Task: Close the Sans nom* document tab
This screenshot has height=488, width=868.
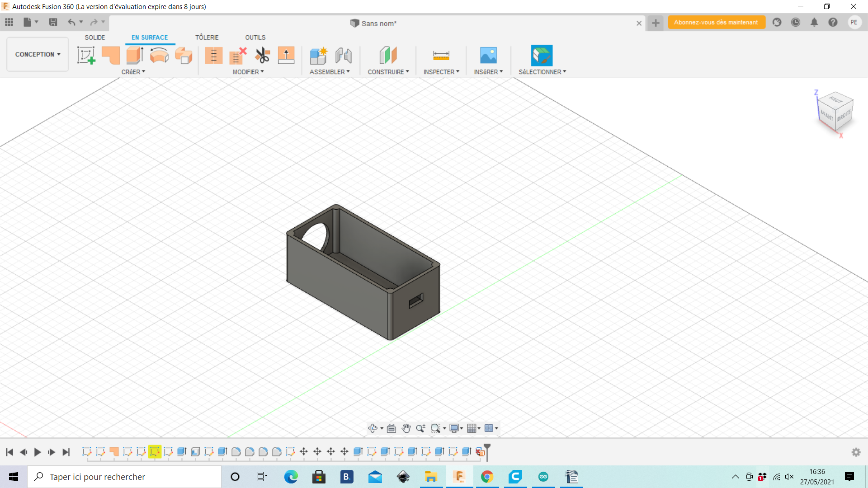Action: point(639,23)
